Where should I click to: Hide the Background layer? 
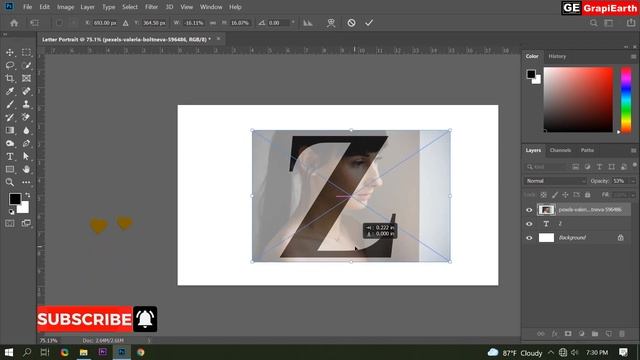529,238
